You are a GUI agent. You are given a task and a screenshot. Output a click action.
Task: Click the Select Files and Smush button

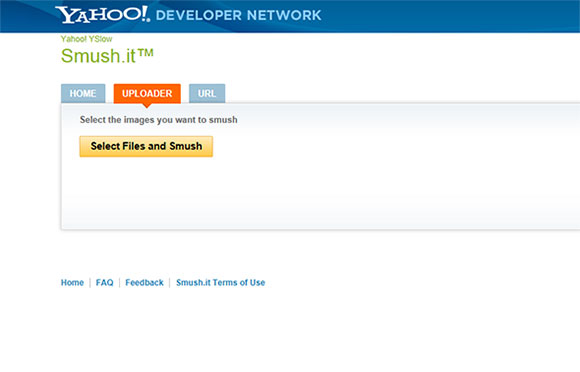[x=146, y=146]
